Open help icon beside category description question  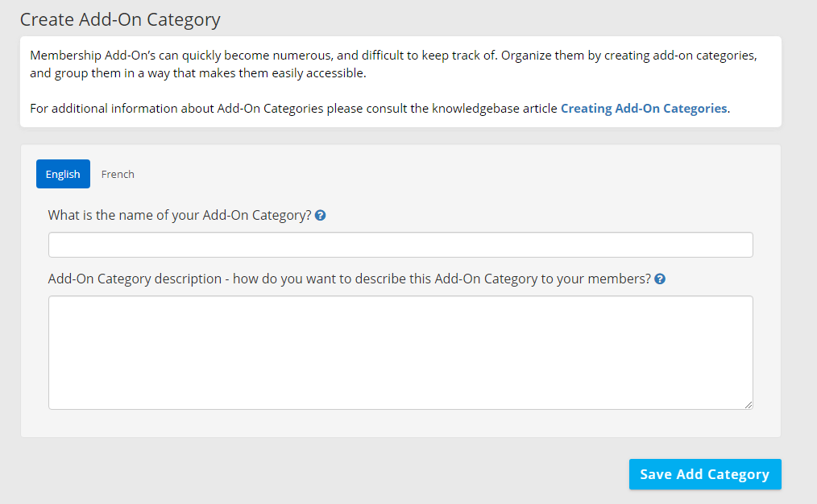coord(660,279)
